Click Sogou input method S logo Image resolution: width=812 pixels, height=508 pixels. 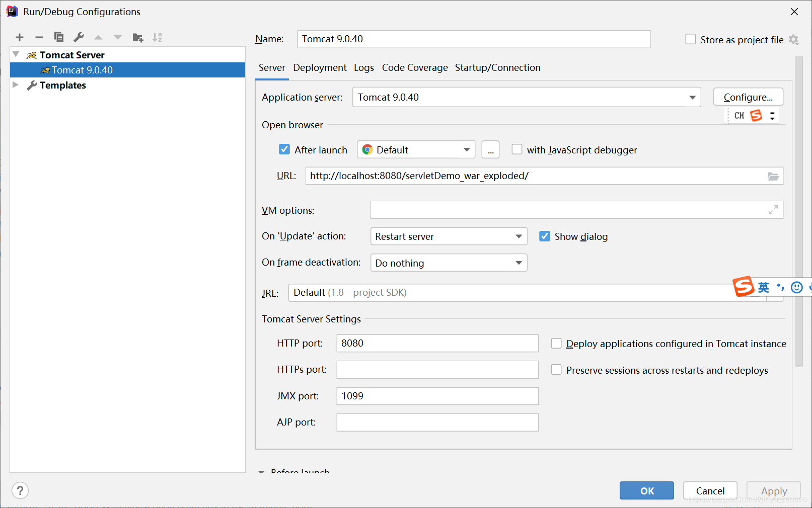[744, 287]
